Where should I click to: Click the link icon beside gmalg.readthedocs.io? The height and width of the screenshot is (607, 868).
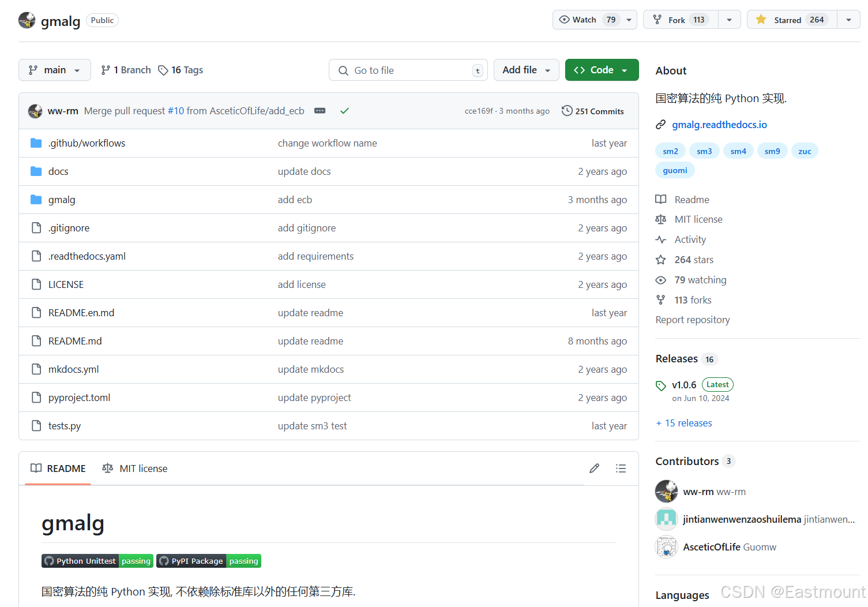661,125
